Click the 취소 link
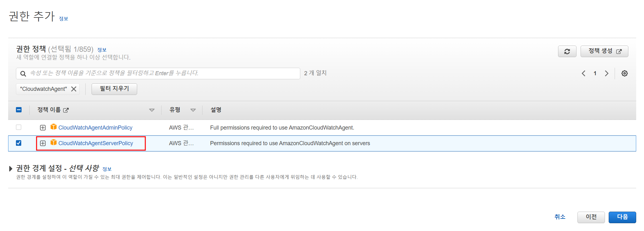 560,217
